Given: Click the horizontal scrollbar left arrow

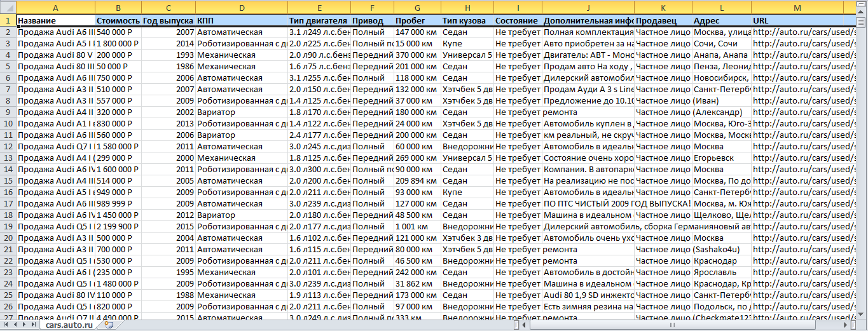Looking at the screenshot, I should click(525, 325).
